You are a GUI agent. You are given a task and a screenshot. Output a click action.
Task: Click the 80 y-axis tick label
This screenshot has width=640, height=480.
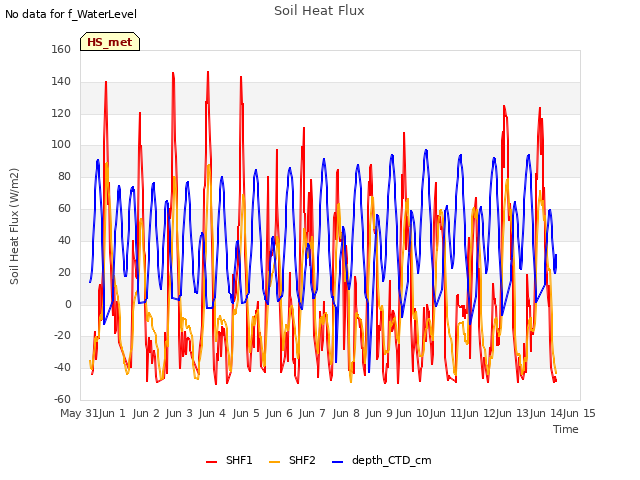(x=64, y=176)
